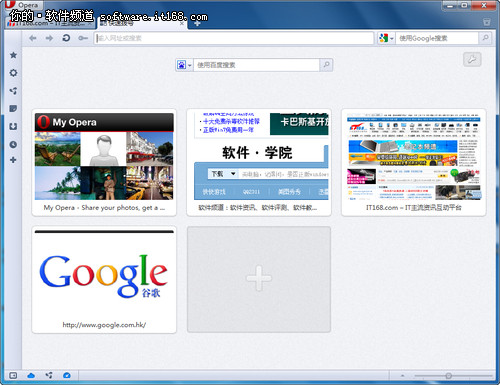Open a new tab with plus button

click(197, 24)
